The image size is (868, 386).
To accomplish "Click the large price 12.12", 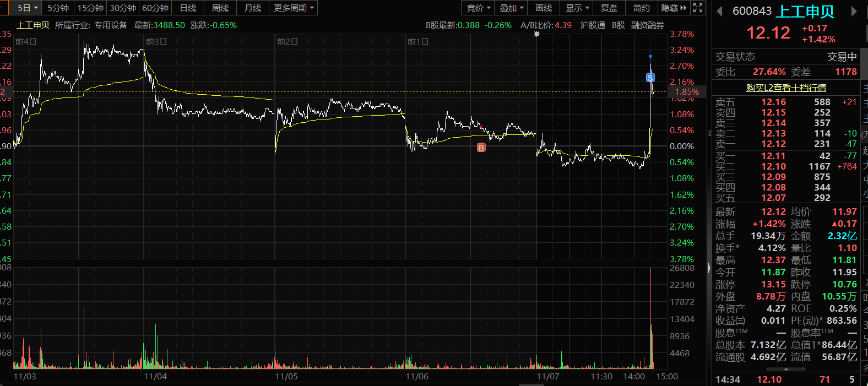I will [768, 33].
